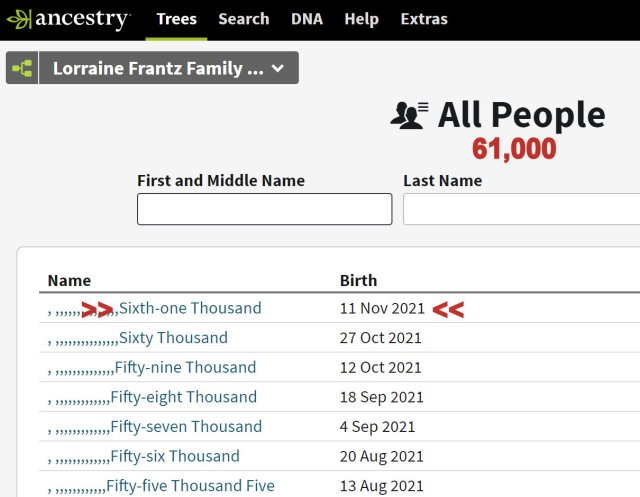Open the Extras menu

[424, 19]
